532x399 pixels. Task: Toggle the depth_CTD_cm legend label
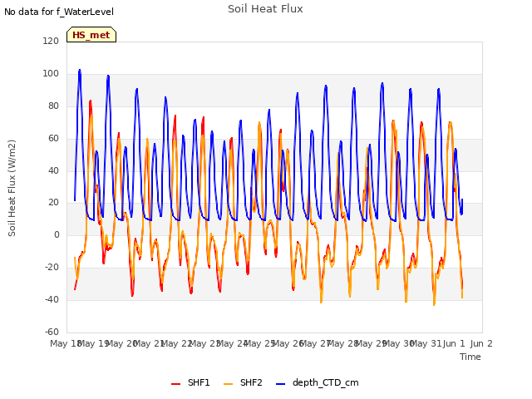coord(325,382)
